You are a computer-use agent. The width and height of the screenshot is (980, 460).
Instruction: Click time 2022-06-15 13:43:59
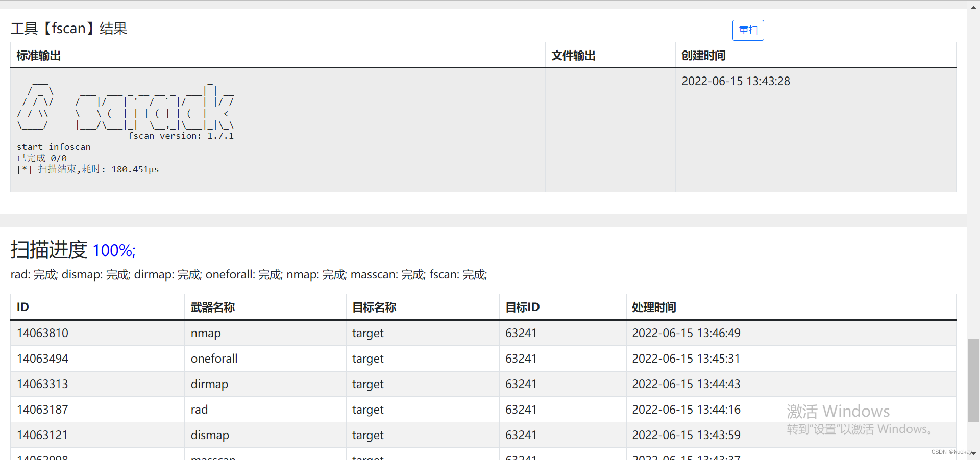(x=686, y=435)
